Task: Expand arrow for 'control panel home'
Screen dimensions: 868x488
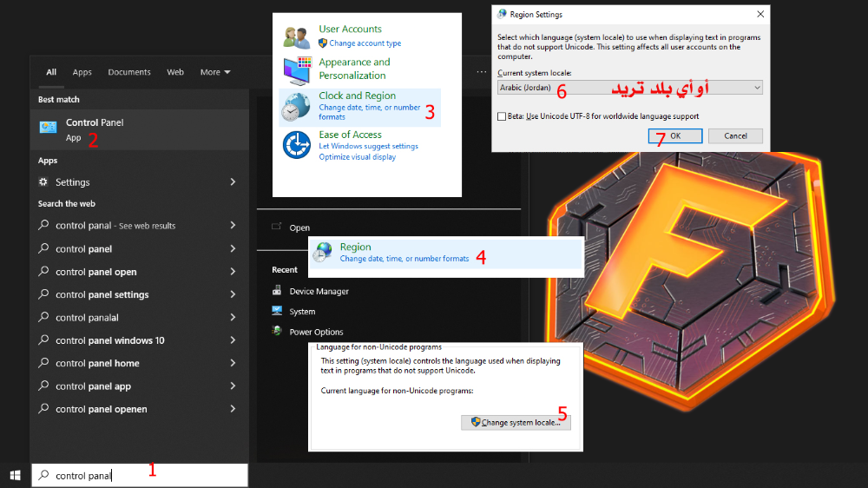Action: (233, 363)
